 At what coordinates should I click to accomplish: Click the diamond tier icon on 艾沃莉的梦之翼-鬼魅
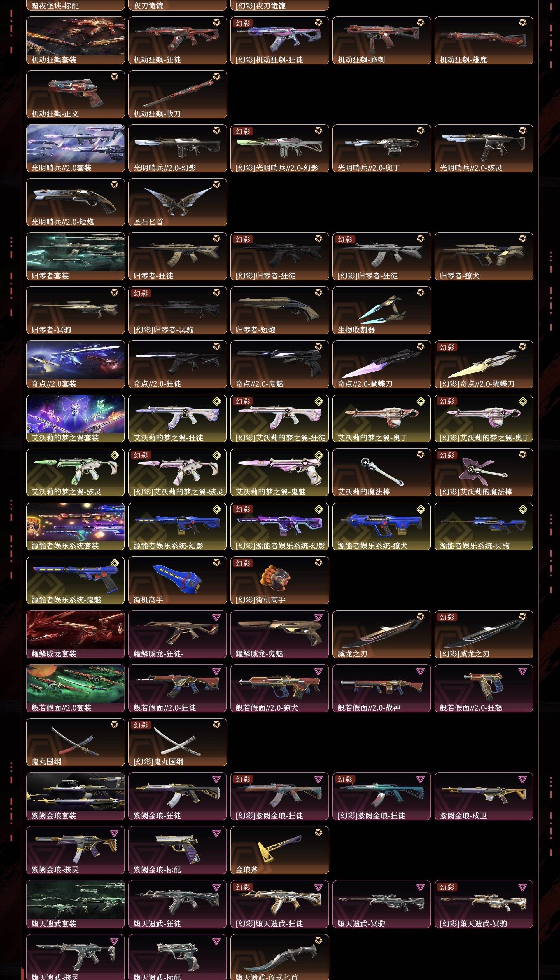pos(319,455)
